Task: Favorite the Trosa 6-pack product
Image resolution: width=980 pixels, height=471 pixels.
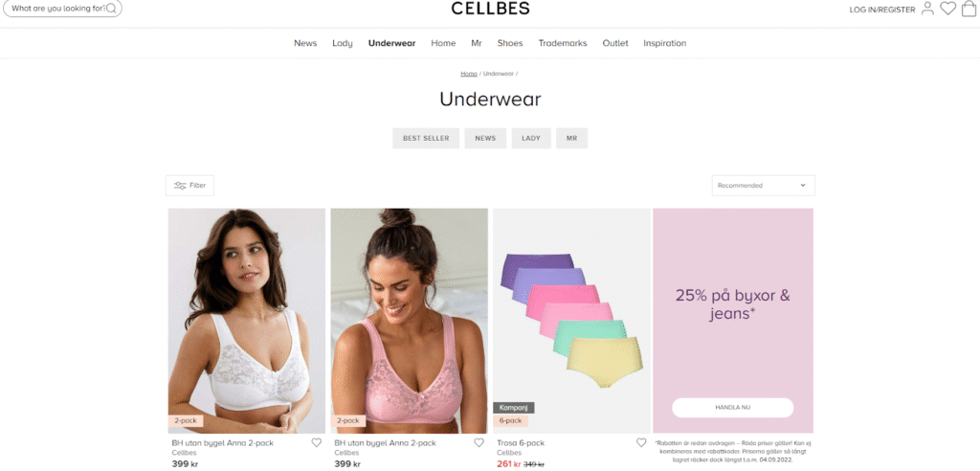Action: click(641, 442)
